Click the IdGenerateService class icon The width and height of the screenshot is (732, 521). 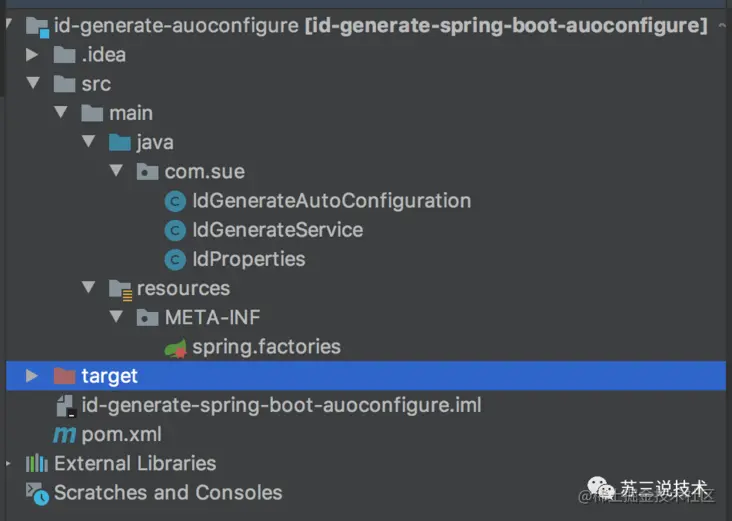176,230
